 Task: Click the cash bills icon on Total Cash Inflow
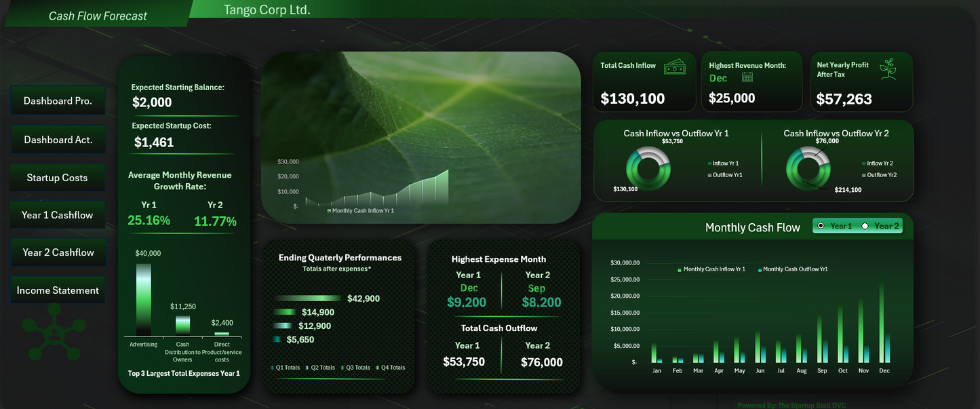coord(676,67)
